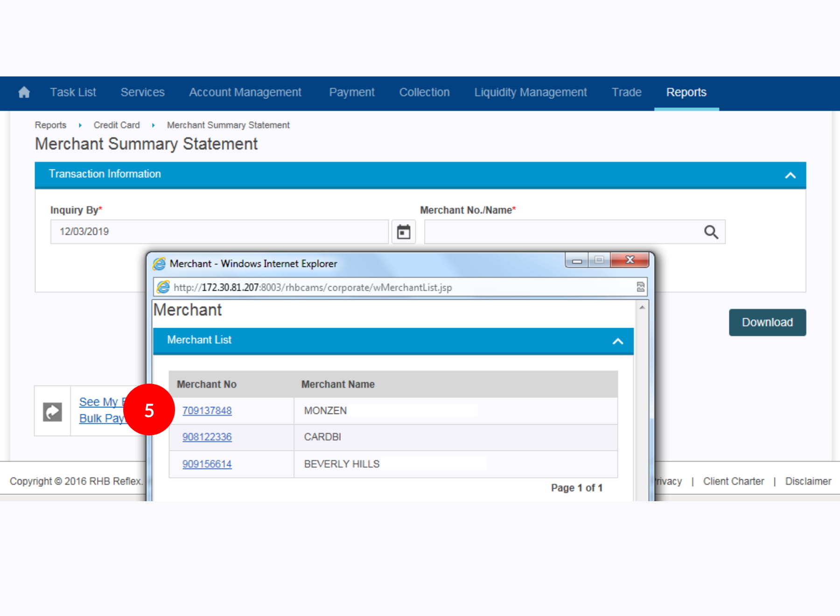Open the Liquidity Management menu

tap(530, 92)
